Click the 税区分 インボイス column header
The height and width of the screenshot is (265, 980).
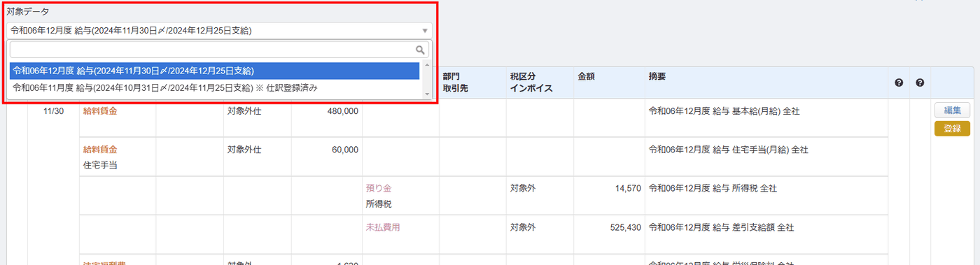coord(531,82)
